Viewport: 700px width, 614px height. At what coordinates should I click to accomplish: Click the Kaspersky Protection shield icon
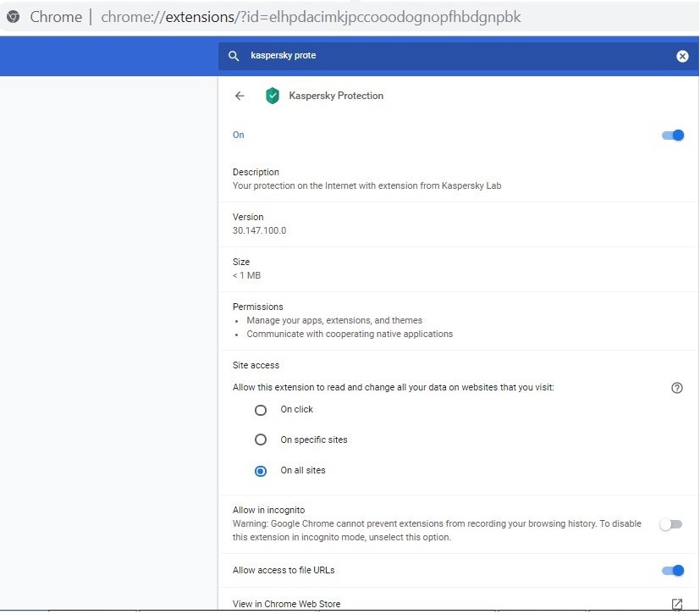click(x=273, y=96)
